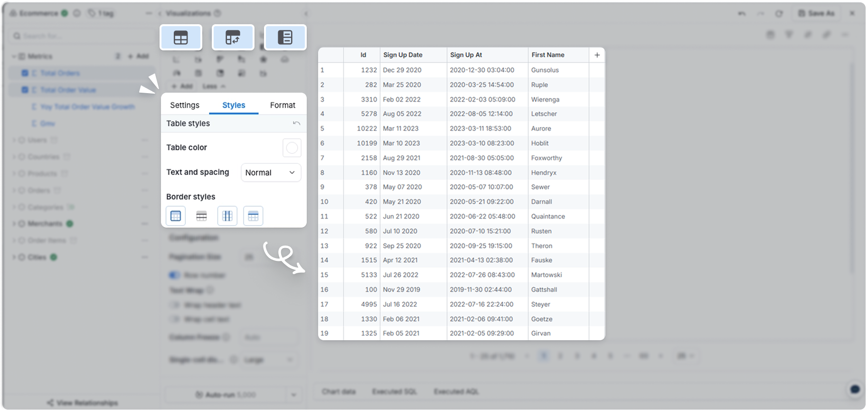Image resolution: width=868 pixels, height=412 pixels.
Task: Open the Single-cell display Large dropdown
Action: pos(269,360)
